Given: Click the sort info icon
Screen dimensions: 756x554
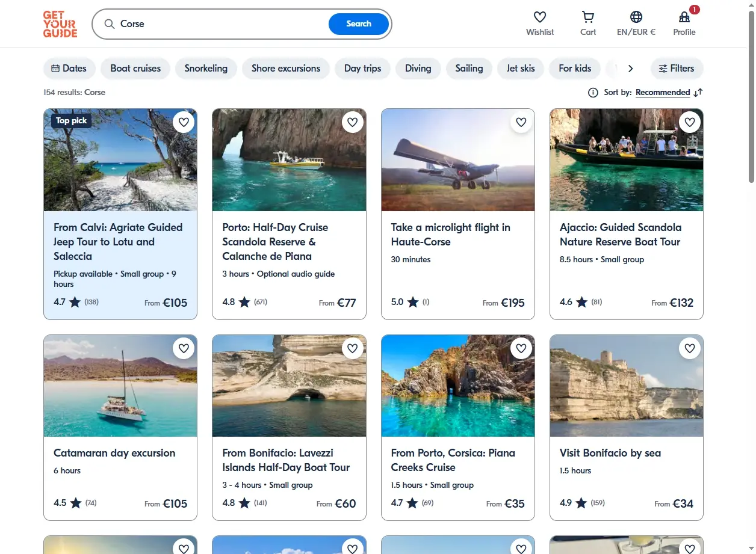Looking at the screenshot, I should (593, 93).
